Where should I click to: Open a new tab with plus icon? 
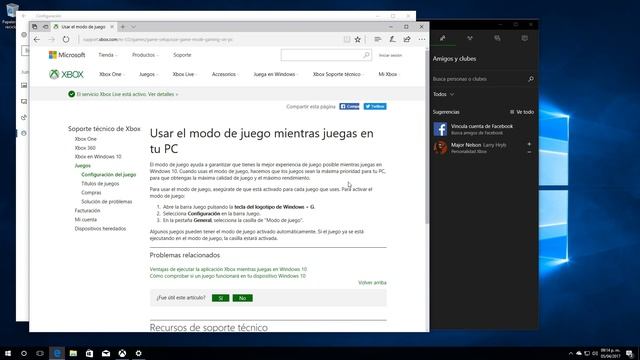coord(122,27)
